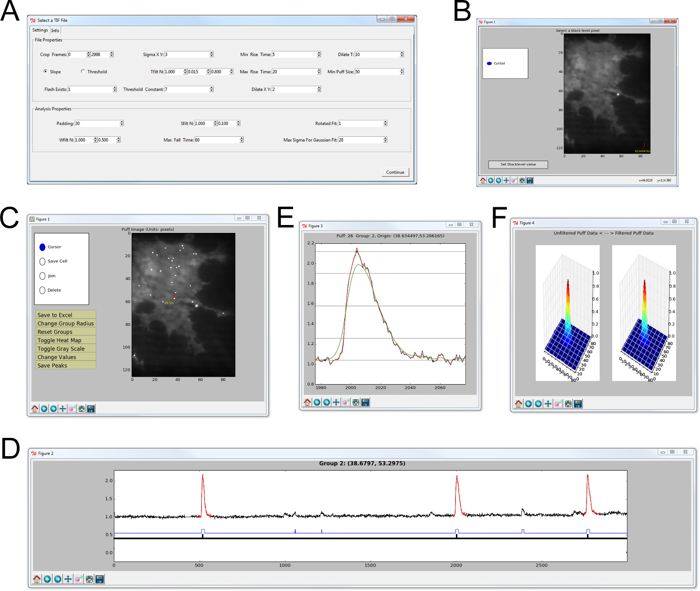Click Toggle Heat Map button
The image size is (700, 591).
pos(66,340)
